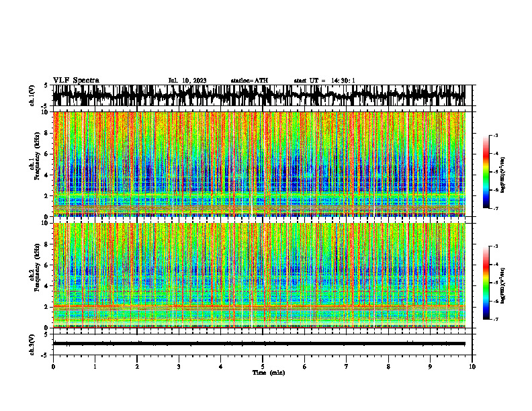Image resolution: width=532 pixels, height=411 pixels.
Task: Click the ch.1 PSD color scale bar
Action: [486, 172]
